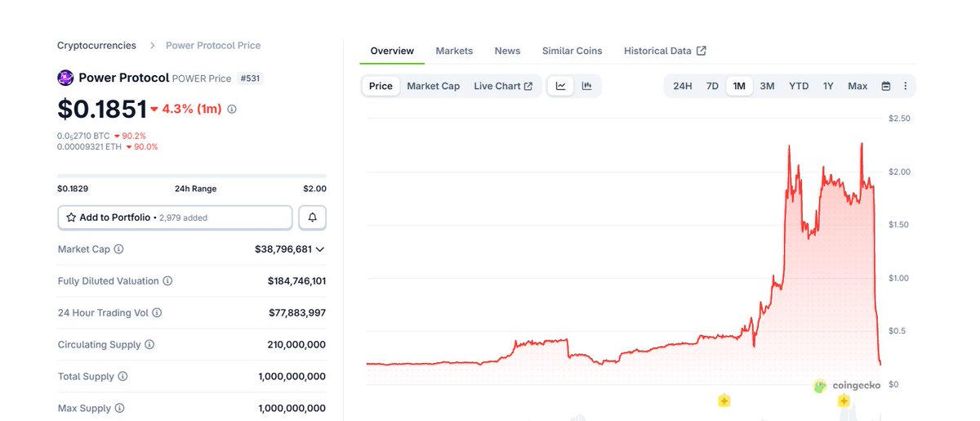The height and width of the screenshot is (421, 980).
Task: Click the breadcrumb chevron after Cryptocurrencies
Action: pyautogui.click(x=154, y=46)
